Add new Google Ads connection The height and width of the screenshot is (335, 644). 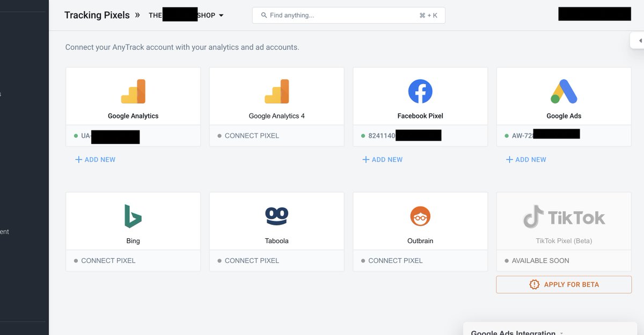tap(526, 159)
